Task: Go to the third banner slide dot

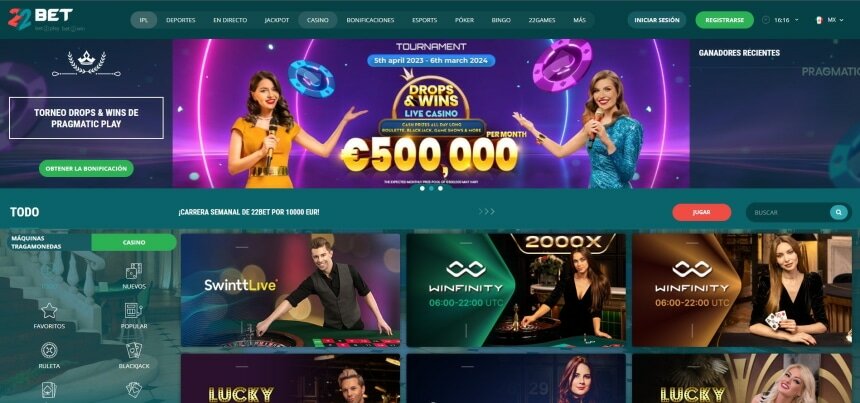Action: [x=440, y=188]
